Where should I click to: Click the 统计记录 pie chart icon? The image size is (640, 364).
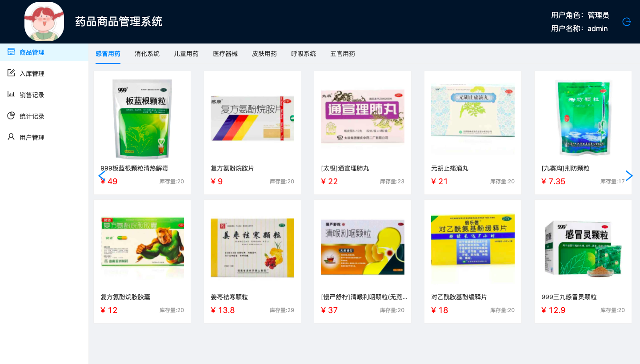click(11, 116)
